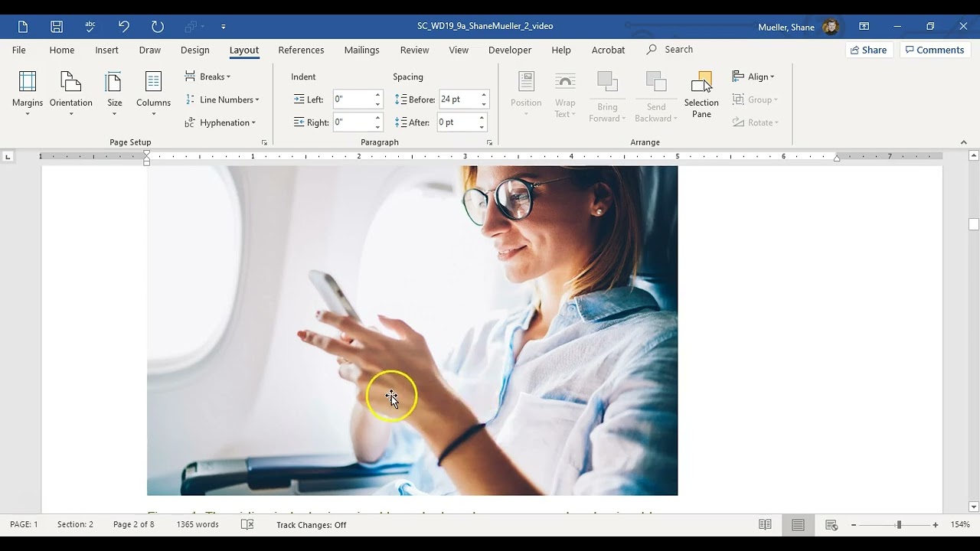Expand the Breaks dropdown
The image size is (980, 551).
pos(207,77)
